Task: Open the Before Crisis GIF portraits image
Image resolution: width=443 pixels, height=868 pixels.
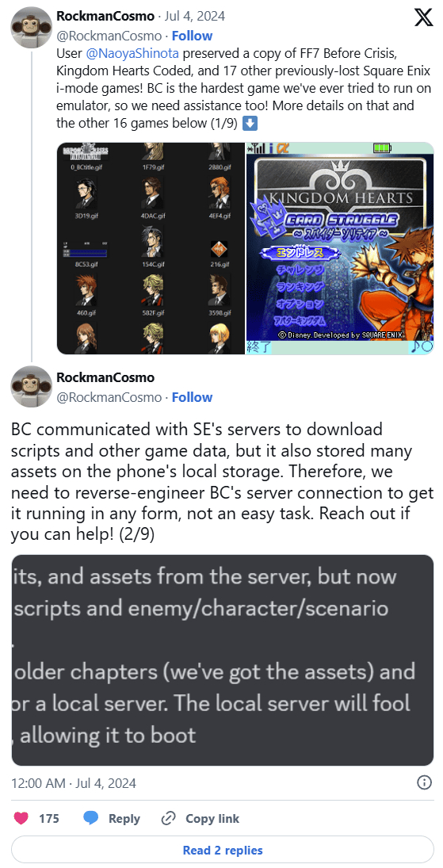Action: pos(150,249)
